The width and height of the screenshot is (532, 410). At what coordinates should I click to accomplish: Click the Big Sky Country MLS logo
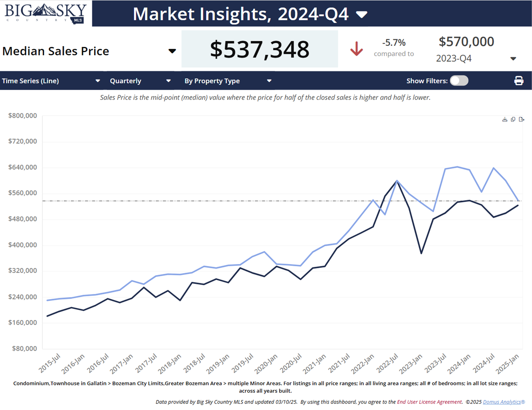[46, 14]
